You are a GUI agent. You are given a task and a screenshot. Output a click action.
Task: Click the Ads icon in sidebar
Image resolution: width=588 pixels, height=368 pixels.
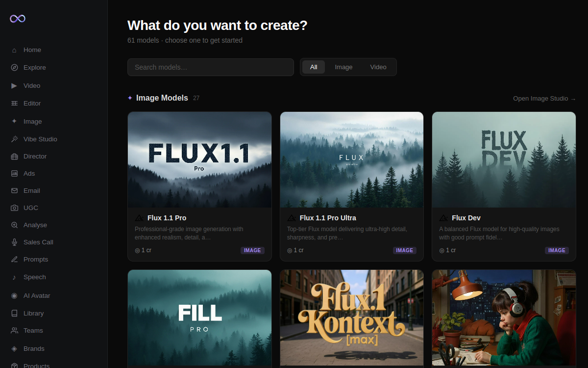[x=14, y=174]
